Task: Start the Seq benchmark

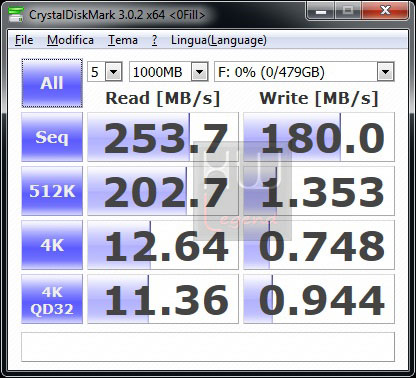Action: click(x=52, y=137)
